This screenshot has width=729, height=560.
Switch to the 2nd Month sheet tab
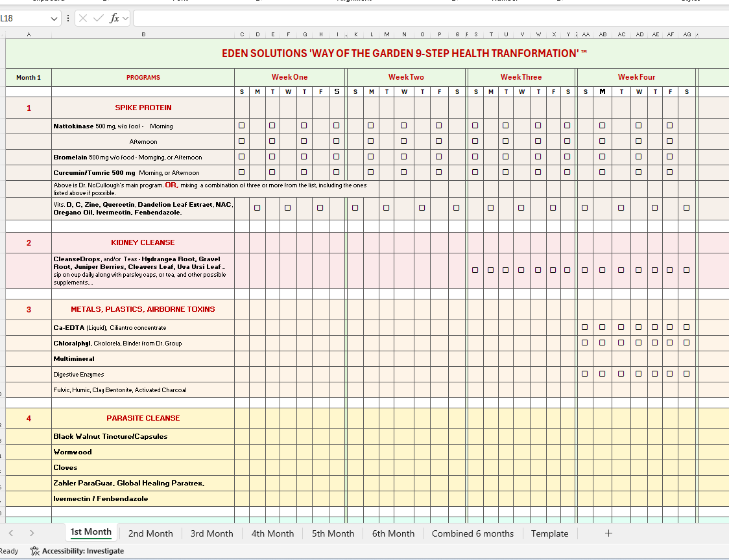click(150, 533)
